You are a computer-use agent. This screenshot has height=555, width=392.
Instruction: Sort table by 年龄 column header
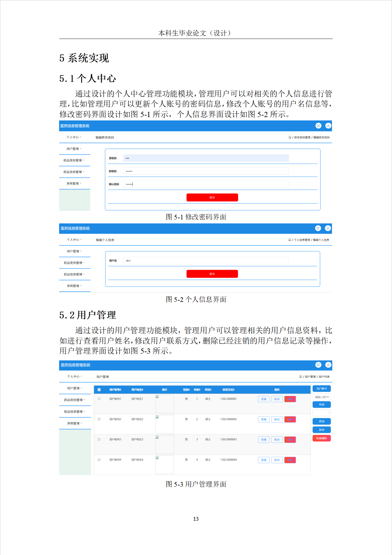[x=197, y=390]
